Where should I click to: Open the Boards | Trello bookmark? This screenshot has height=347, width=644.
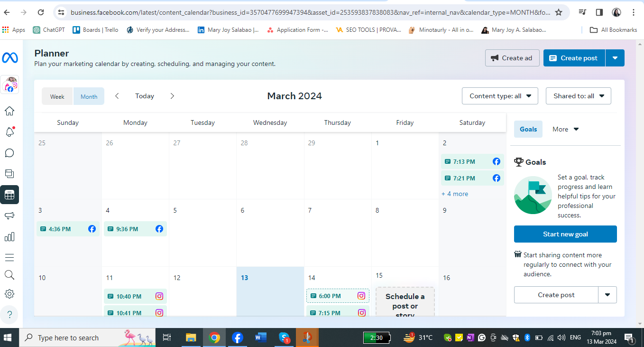pyautogui.click(x=96, y=29)
